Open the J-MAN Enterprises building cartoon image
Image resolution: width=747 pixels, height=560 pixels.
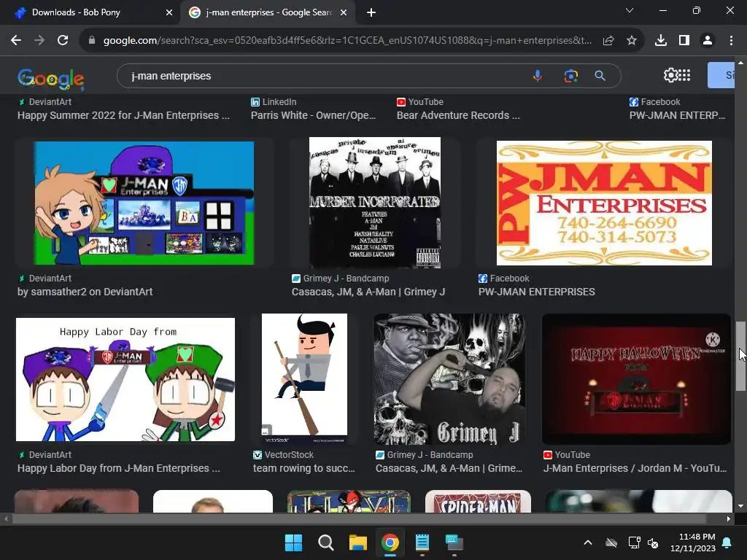(144, 203)
